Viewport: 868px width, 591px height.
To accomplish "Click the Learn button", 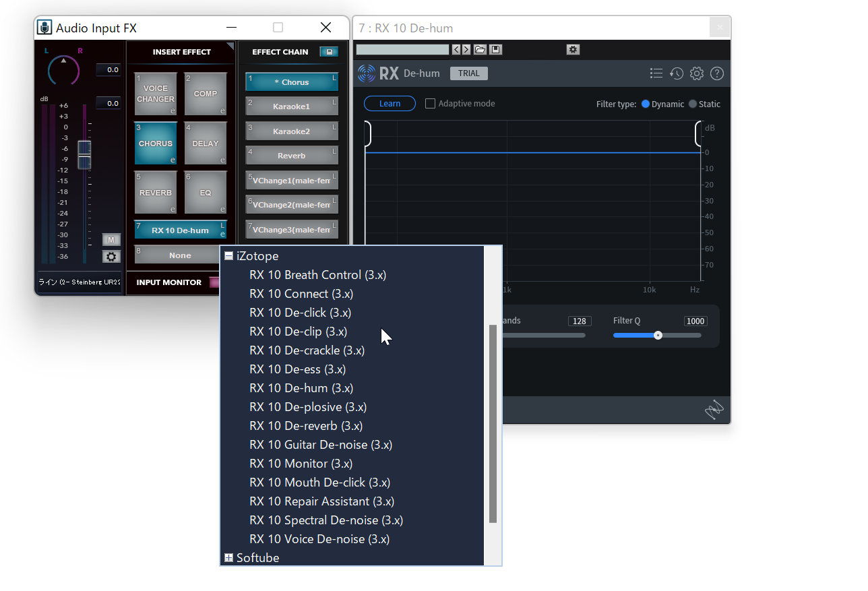I will coord(390,104).
